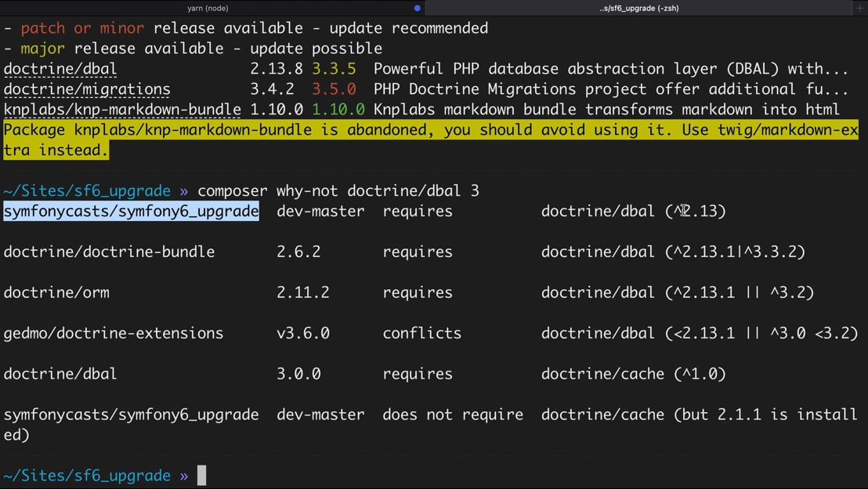Screen dimensions: 868x489
Task: Click the yellow abandoned package warning
Action: pos(431,130)
